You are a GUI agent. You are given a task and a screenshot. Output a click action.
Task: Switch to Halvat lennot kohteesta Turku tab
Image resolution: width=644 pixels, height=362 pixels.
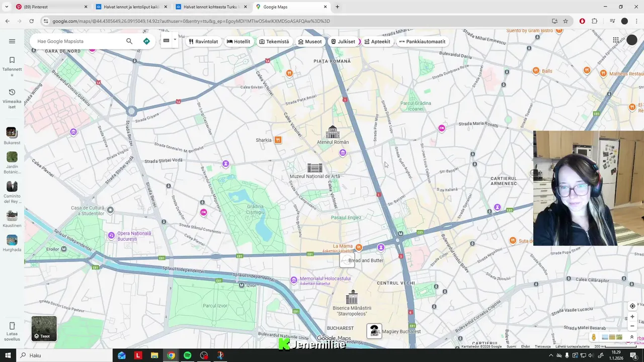[211, 7]
